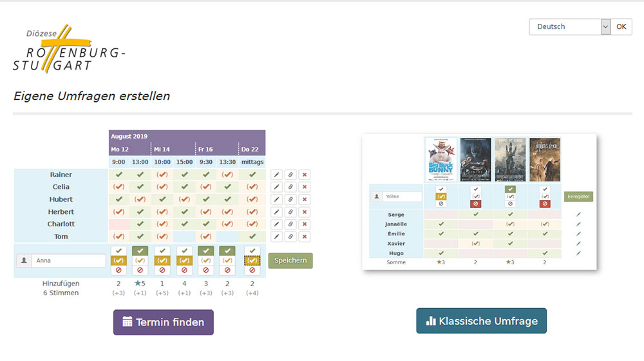644x361 pixels.
Task: Click the Big Buck Bunny poster thumbnail
Action: coord(441,159)
